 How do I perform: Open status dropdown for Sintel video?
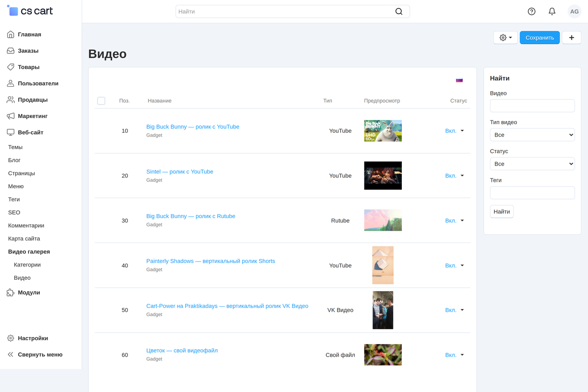[455, 175]
